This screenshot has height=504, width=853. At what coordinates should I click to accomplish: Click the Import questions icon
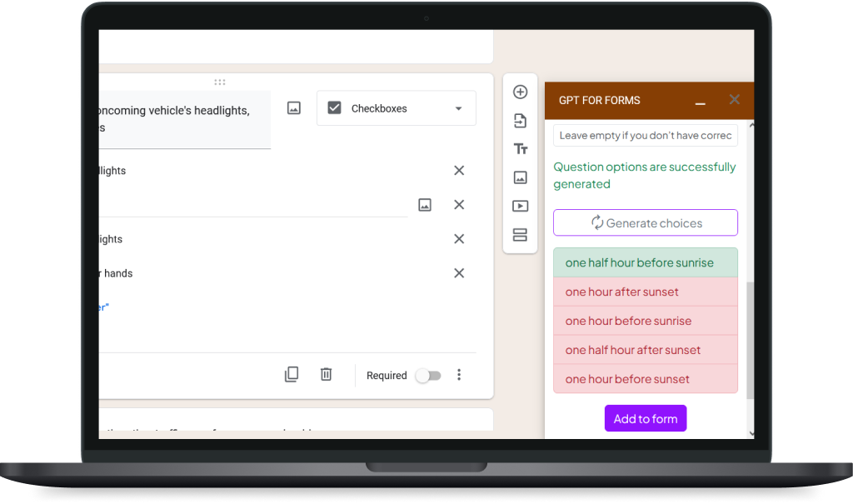[520, 121]
